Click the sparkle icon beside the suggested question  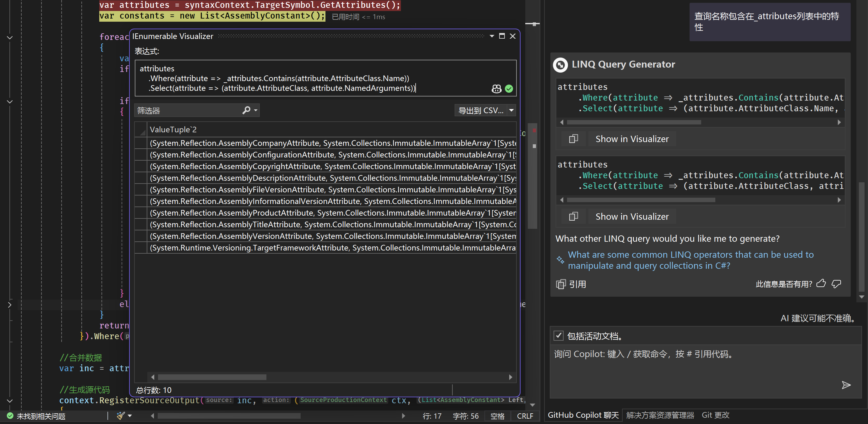pos(560,260)
